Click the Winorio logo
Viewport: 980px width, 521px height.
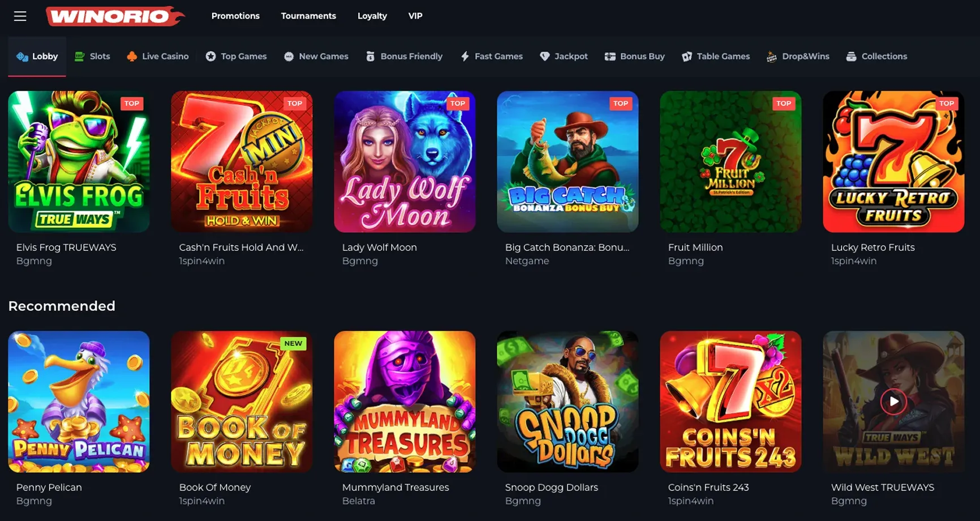tap(115, 16)
